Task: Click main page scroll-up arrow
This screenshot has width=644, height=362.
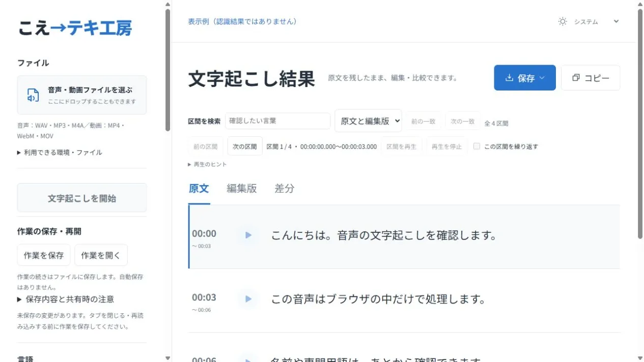Action: (x=640, y=4)
